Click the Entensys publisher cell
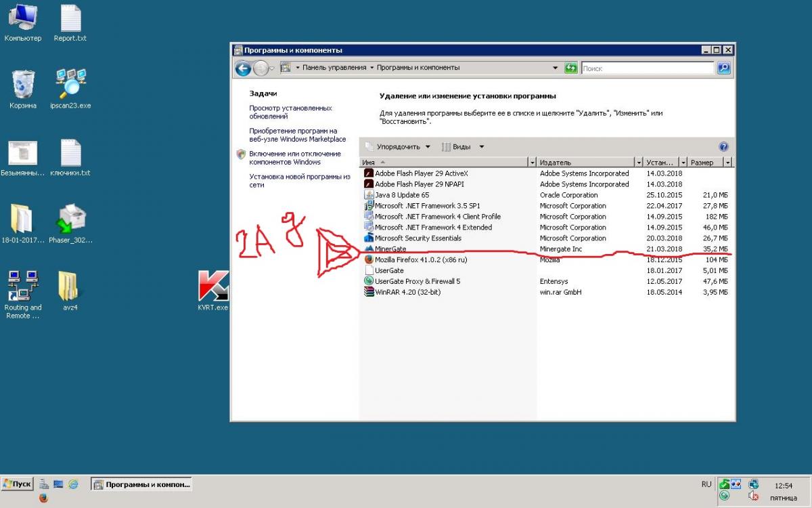812x508 pixels. [555, 282]
